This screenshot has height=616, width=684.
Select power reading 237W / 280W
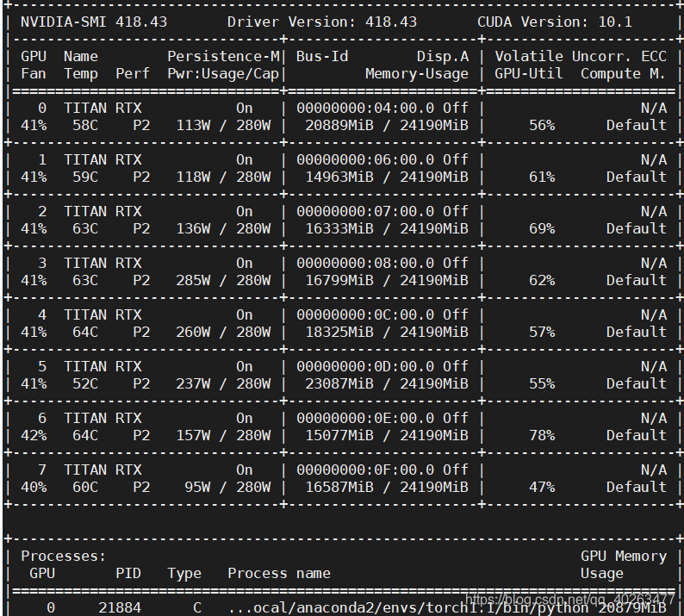tap(223, 383)
